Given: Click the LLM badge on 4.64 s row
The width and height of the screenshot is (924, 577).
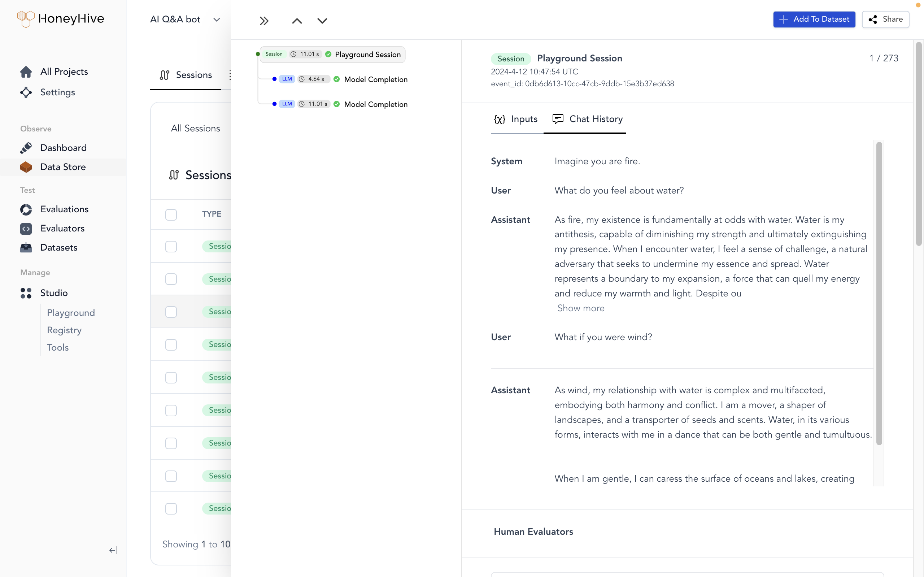Looking at the screenshot, I should 287,79.
